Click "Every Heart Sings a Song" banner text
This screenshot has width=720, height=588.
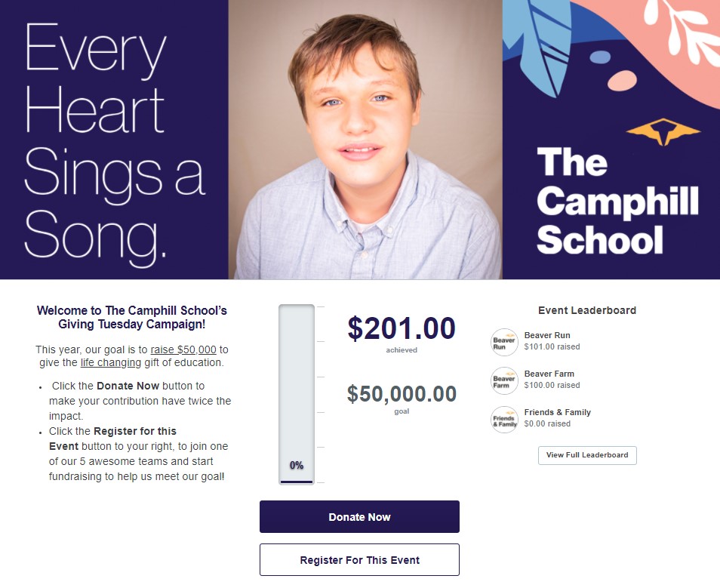[113, 140]
